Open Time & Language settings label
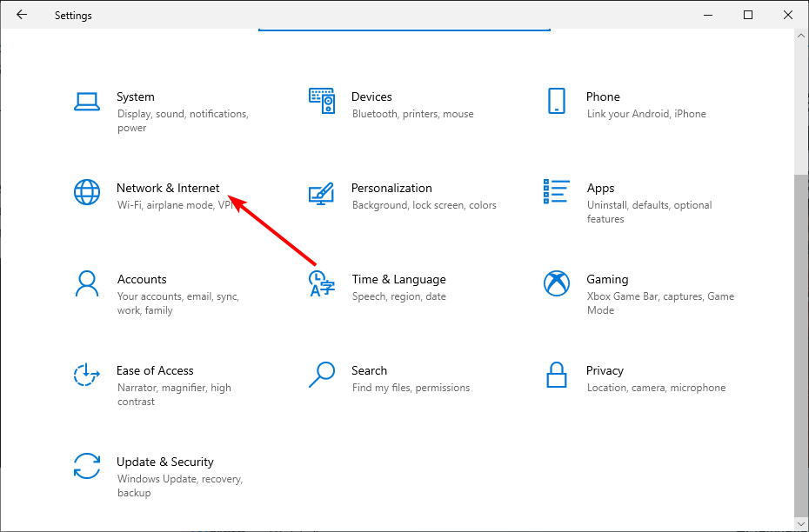Screen dimensions: 809x532 tap(398, 279)
